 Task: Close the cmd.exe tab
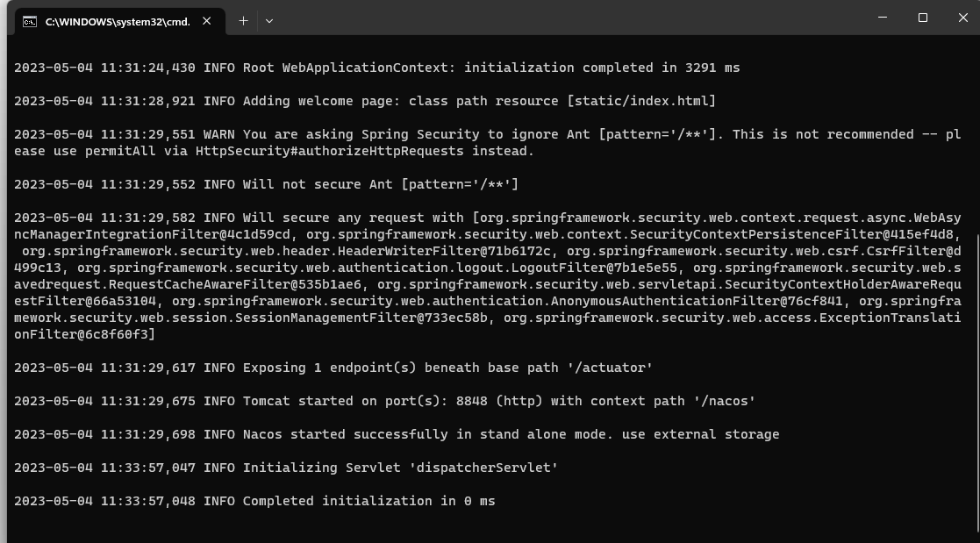[x=207, y=21]
